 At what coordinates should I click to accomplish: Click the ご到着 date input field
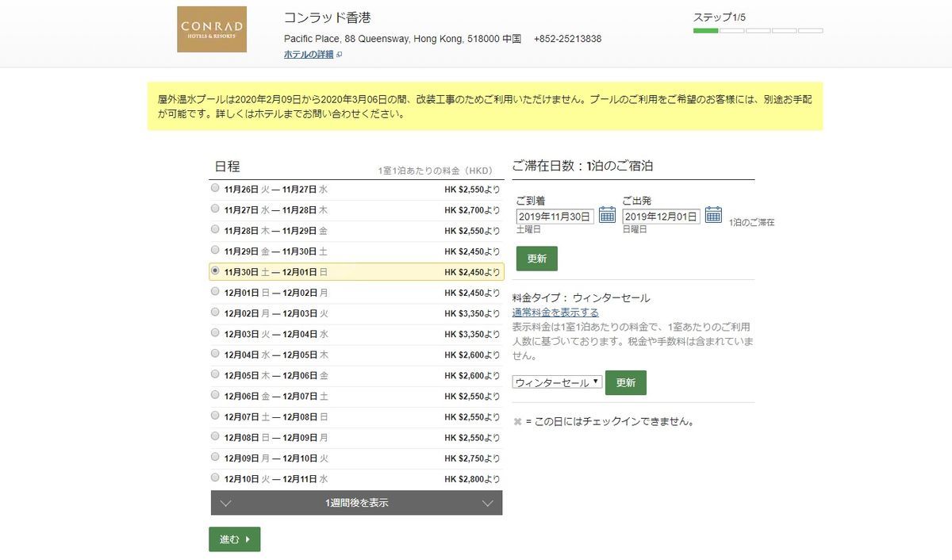(555, 217)
